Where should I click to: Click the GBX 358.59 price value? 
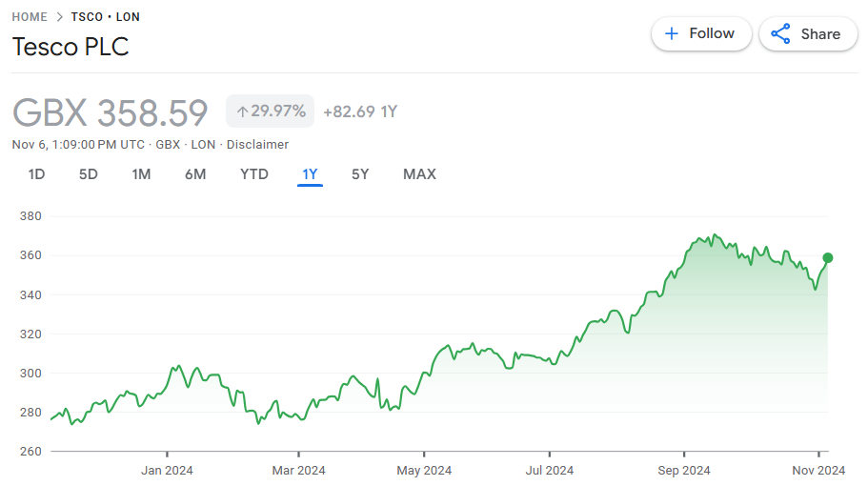[x=110, y=112]
